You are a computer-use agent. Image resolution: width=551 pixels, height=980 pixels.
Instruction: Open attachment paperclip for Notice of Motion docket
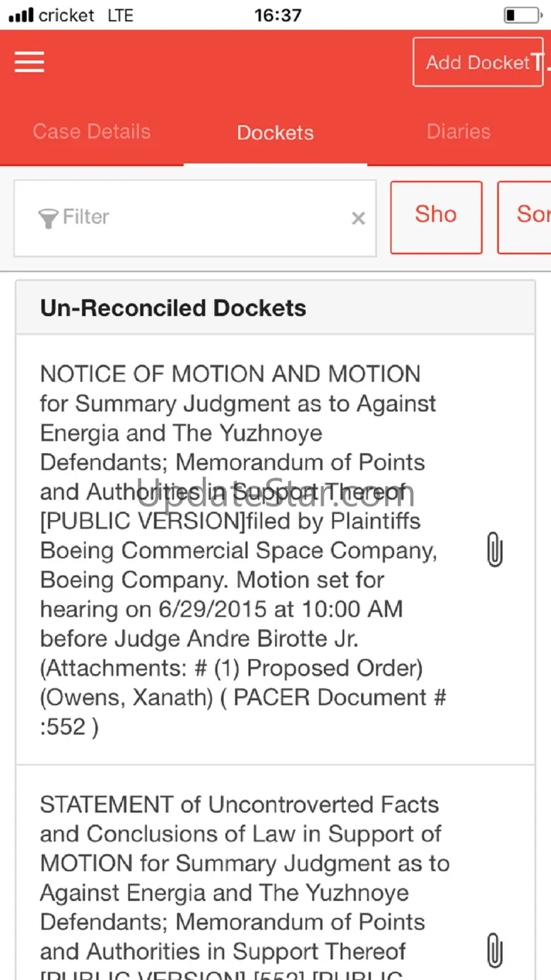pyautogui.click(x=494, y=550)
